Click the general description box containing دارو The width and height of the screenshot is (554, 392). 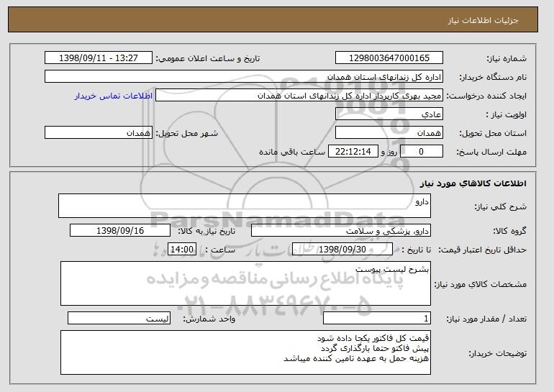tap(245, 206)
